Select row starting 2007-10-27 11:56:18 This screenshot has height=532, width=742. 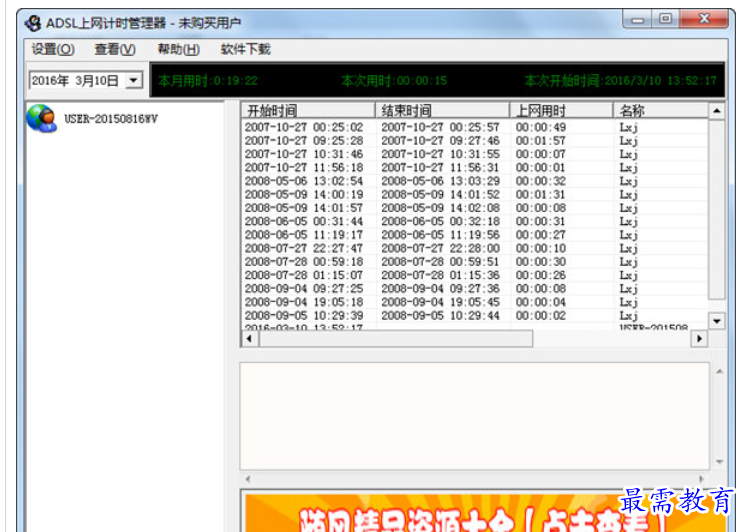click(475, 168)
